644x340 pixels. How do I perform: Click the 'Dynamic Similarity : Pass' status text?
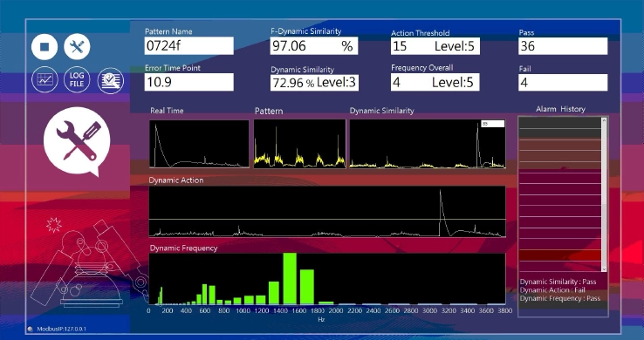point(558,282)
